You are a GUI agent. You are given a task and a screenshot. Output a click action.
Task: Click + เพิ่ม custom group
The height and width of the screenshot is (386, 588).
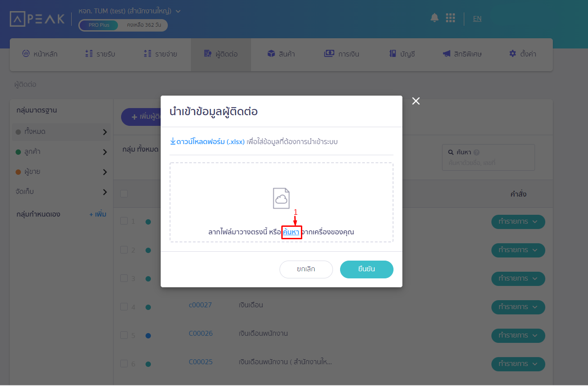click(x=98, y=214)
